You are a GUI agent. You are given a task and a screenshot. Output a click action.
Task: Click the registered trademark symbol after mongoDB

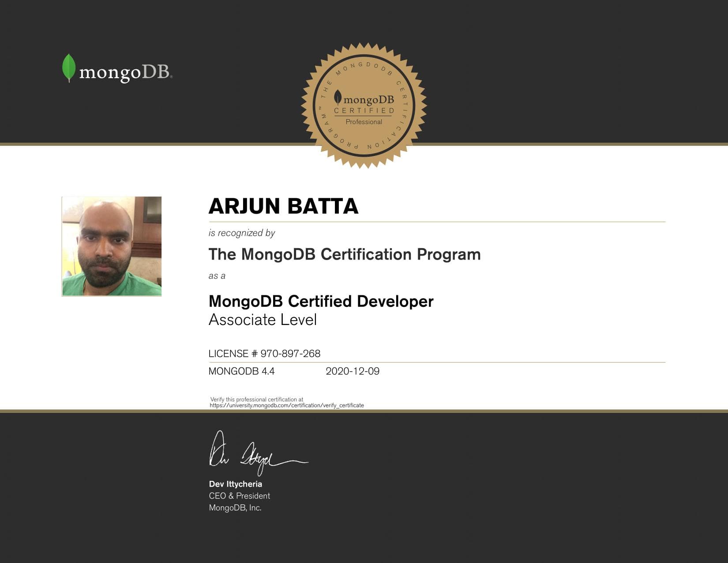pyautogui.click(x=172, y=77)
